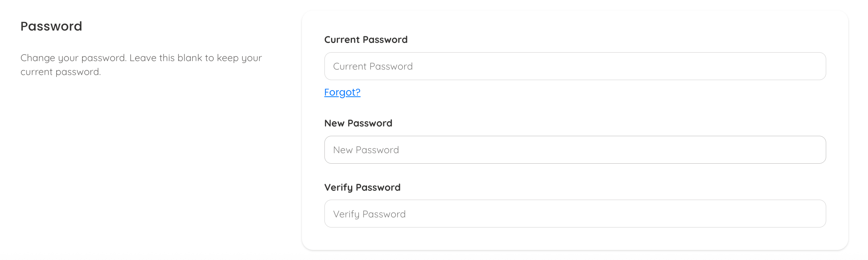Click the bold label above the bottom field
The image size is (868, 260).
click(x=362, y=188)
